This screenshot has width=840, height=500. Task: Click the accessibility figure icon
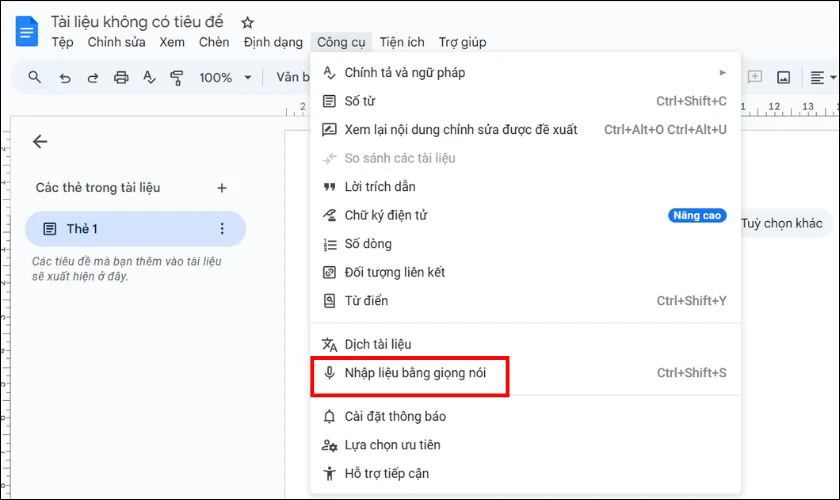point(329,473)
